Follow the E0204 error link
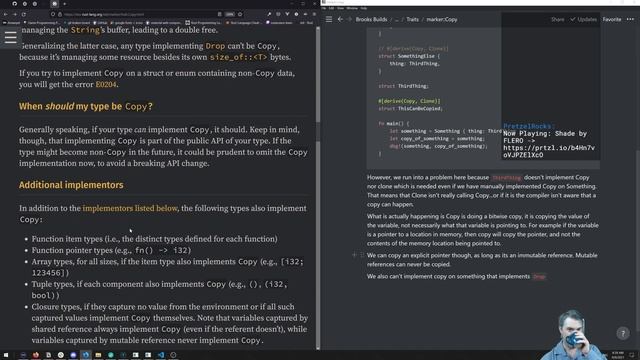 106,84
